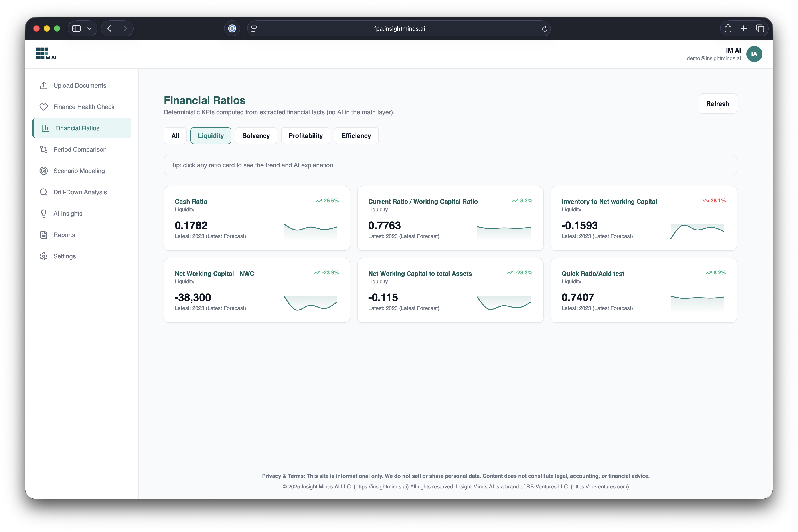Expand the sidebar toggle dropdown chevron
798x532 pixels.
[x=89, y=29]
